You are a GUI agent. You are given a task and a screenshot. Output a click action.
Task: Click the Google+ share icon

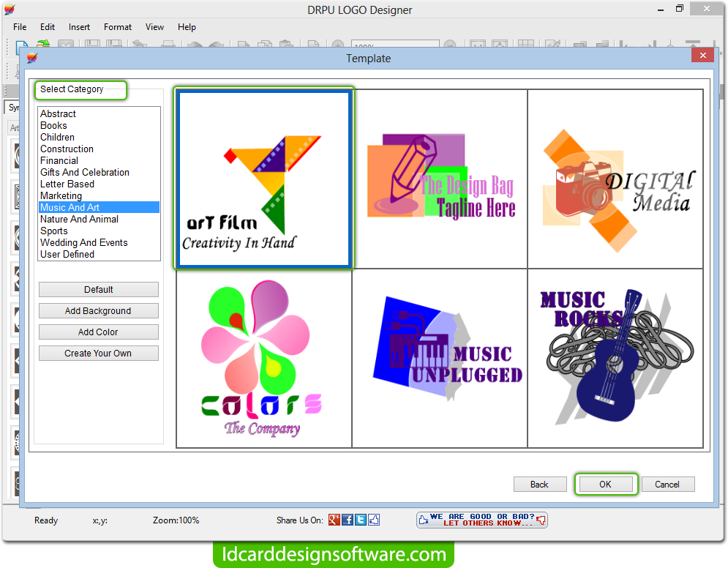click(x=334, y=520)
